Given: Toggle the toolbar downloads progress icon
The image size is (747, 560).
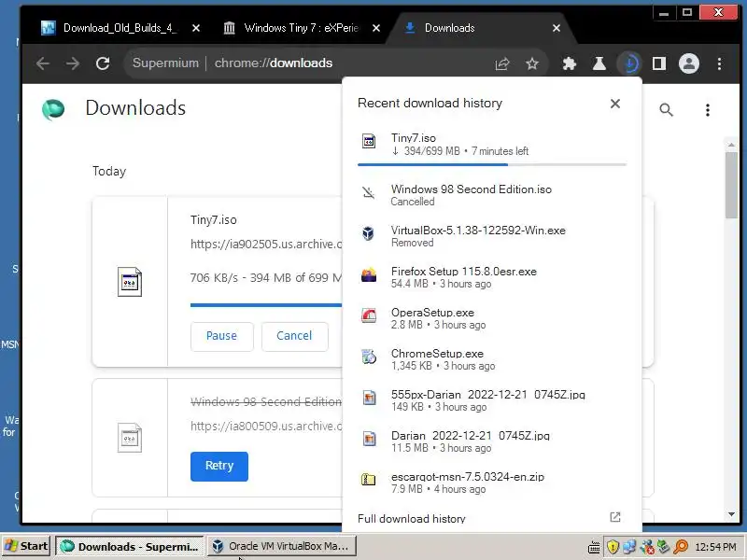Looking at the screenshot, I should (629, 63).
